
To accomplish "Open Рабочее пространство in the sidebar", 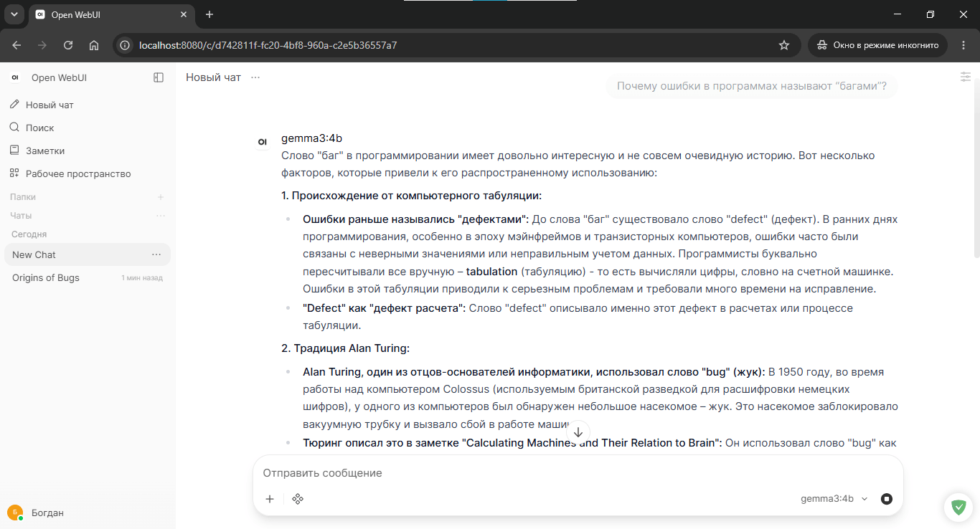I will (x=88, y=173).
